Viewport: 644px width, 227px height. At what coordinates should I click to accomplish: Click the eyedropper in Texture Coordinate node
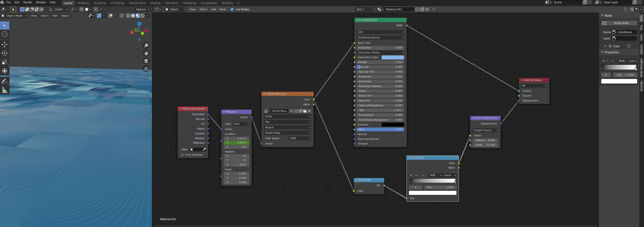tap(204, 149)
